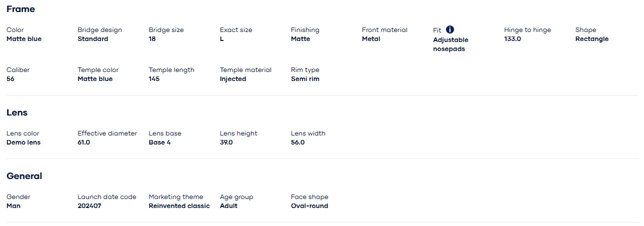Click the Frame section heading
The image size is (644, 226).
20,9
